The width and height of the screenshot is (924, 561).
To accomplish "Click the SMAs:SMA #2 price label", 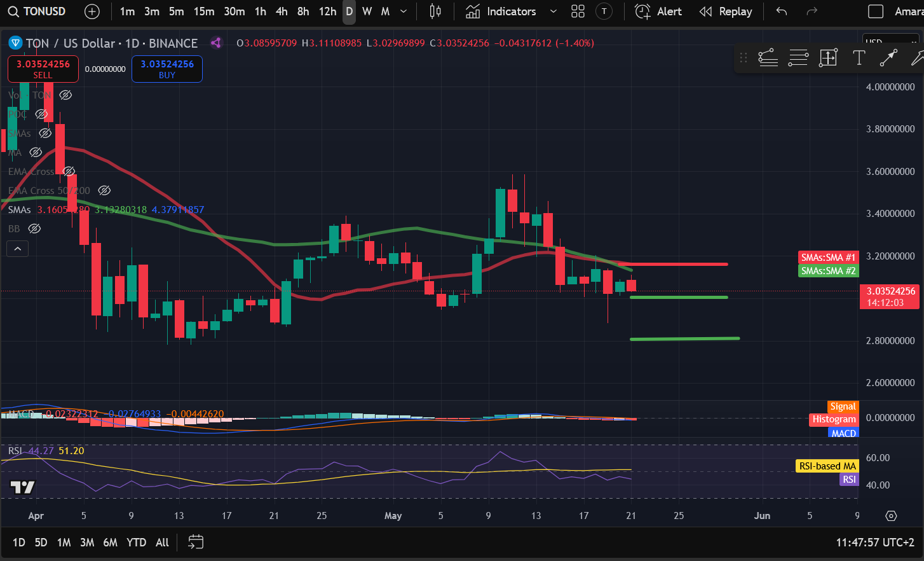I will pyautogui.click(x=828, y=271).
